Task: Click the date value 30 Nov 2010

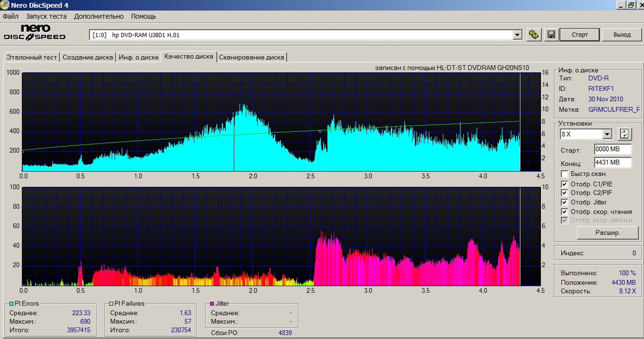Action: coord(606,99)
